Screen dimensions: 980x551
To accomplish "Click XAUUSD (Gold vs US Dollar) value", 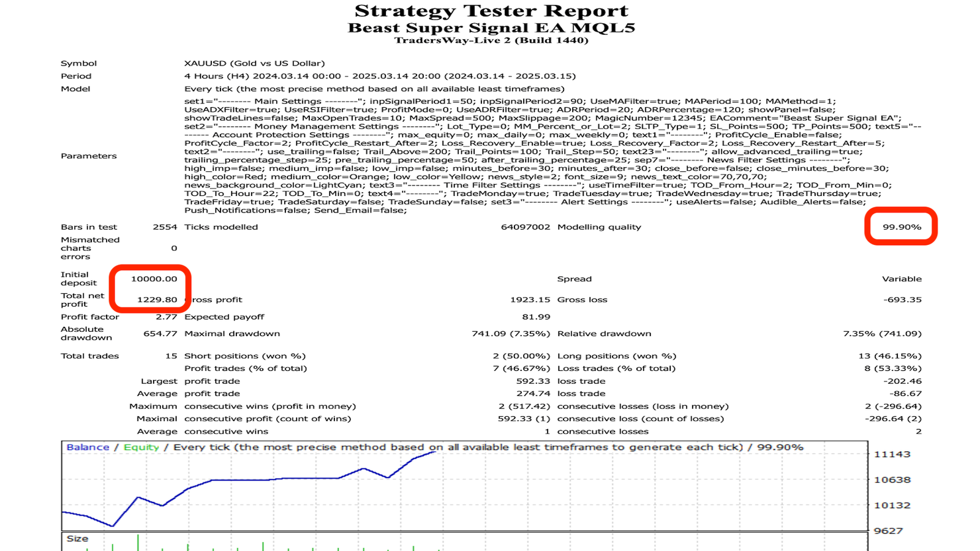I will [x=254, y=63].
